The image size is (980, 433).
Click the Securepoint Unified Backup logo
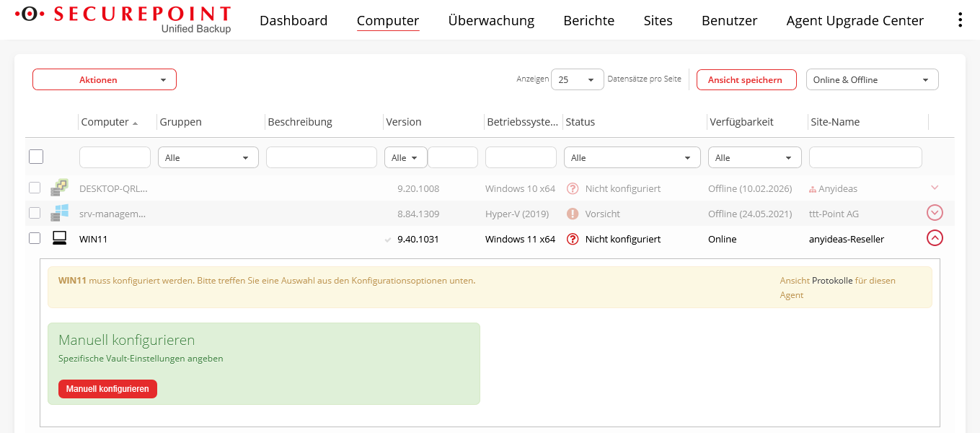click(123, 19)
